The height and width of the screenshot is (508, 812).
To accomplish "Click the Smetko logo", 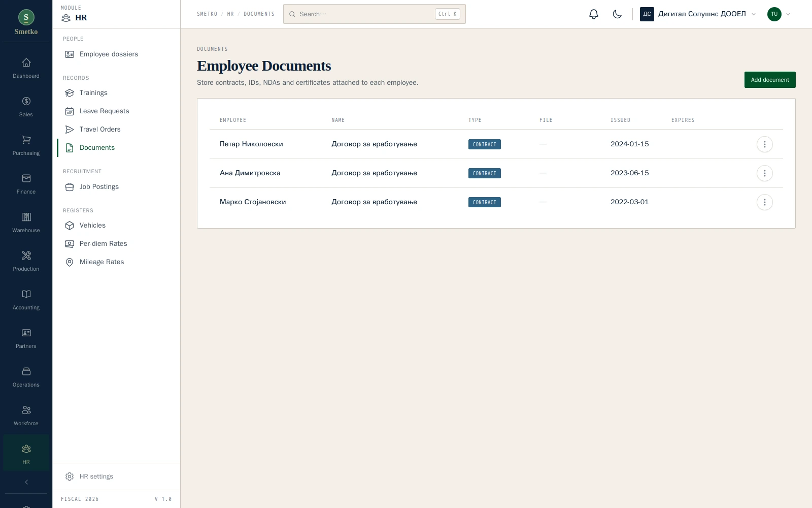I will (26, 22).
